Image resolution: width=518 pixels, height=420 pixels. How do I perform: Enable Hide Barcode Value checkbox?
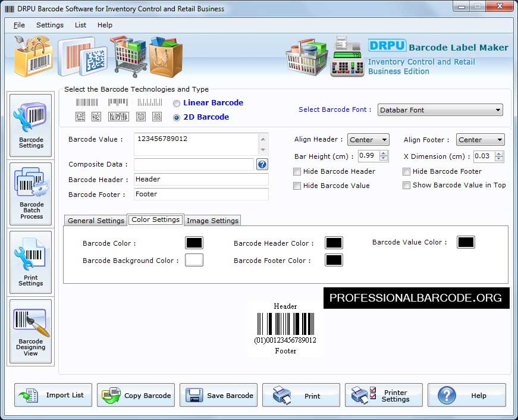(297, 186)
